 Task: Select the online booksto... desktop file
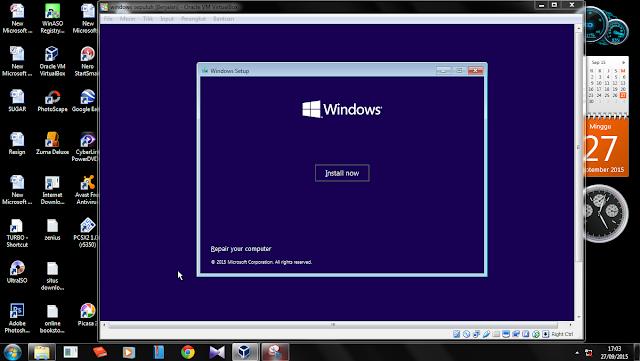point(52,318)
